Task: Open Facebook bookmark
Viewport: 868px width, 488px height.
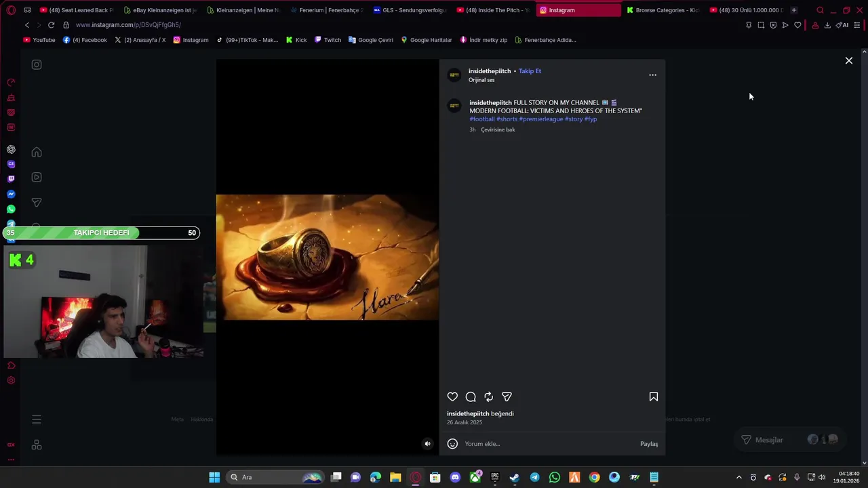Action: tap(85, 40)
